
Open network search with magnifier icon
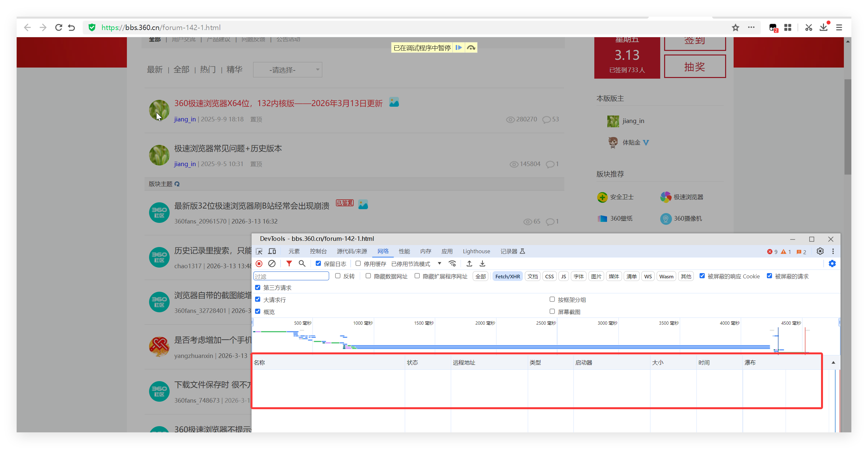coord(302,264)
